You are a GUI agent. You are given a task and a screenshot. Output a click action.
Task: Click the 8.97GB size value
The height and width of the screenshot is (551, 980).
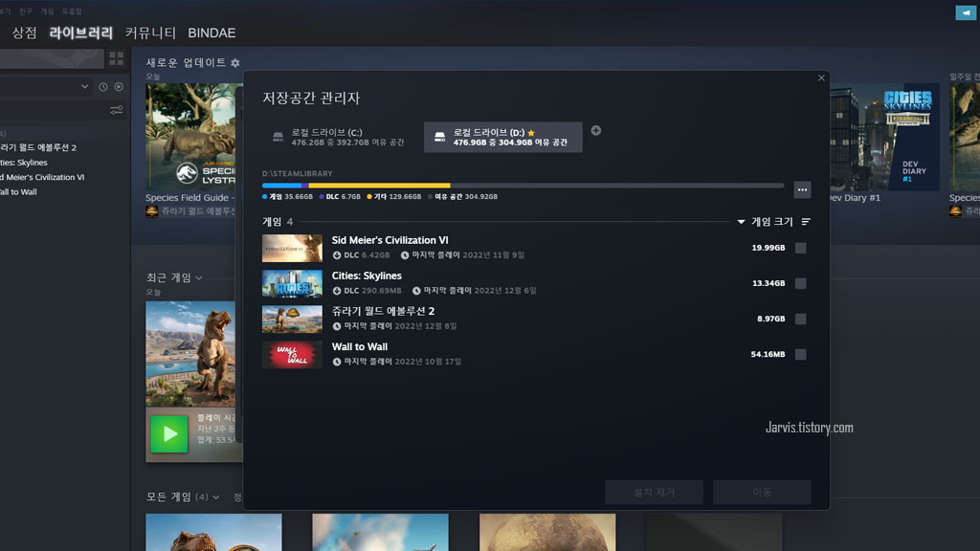[770, 319]
